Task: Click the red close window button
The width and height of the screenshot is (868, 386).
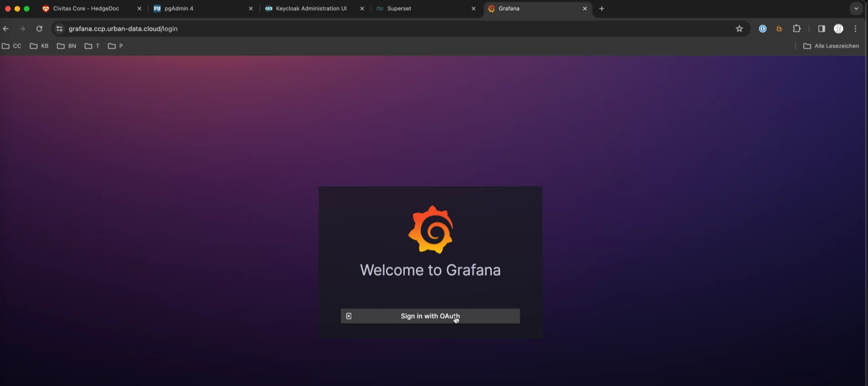Action: tap(8, 9)
